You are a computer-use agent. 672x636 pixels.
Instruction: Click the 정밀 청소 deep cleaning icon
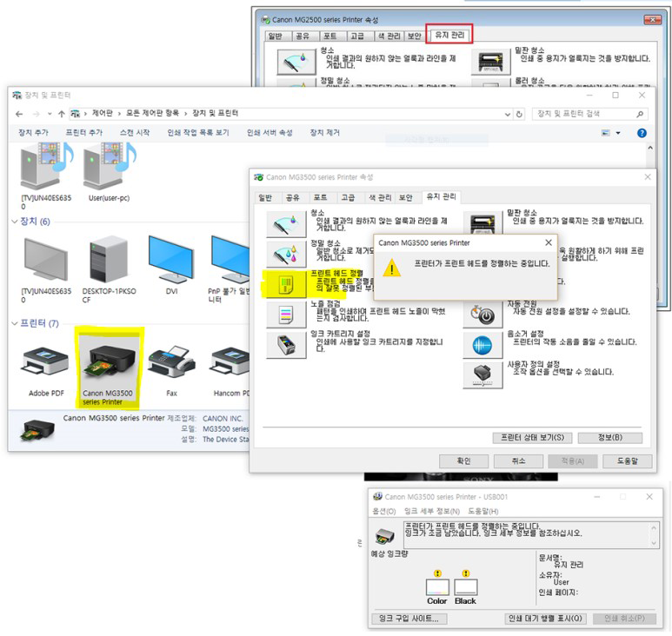point(286,254)
